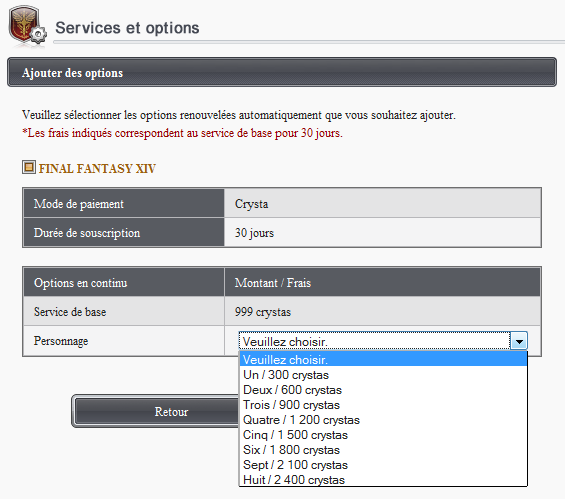This screenshot has height=500, width=565.
Task: Click the 'Crysta' payment mode cell
Action: pyautogui.click(x=382, y=203)
